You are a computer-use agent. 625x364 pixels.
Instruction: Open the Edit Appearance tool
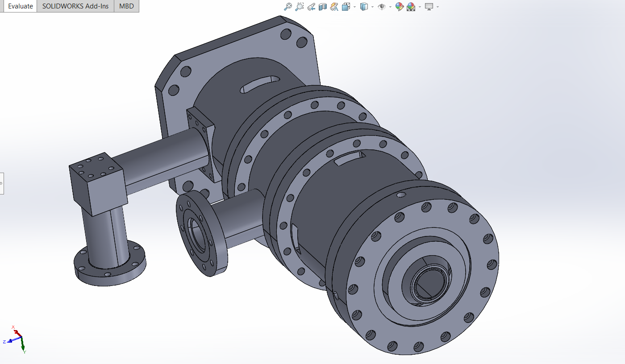coord(400,7)
